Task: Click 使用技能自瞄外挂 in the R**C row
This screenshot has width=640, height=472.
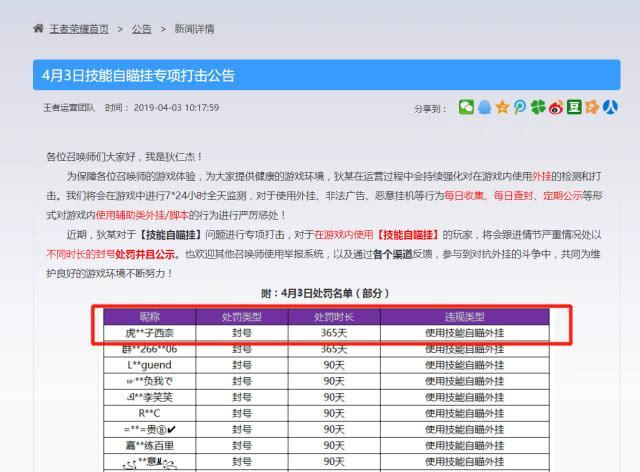Action: pos(465,413)
